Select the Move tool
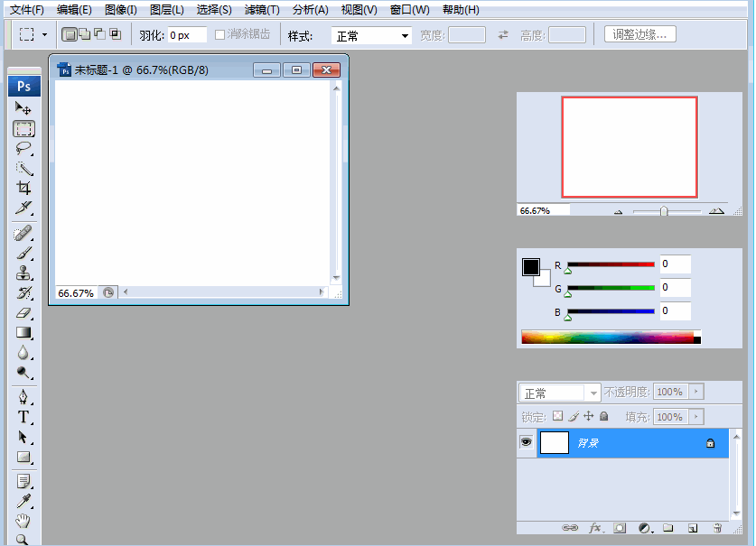The width and height of the screenshot is (756, 546). (x=23, y=108)
